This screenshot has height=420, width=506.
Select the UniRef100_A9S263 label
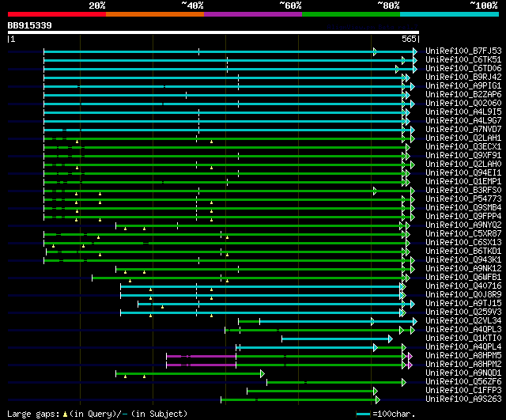coord(463,399)
